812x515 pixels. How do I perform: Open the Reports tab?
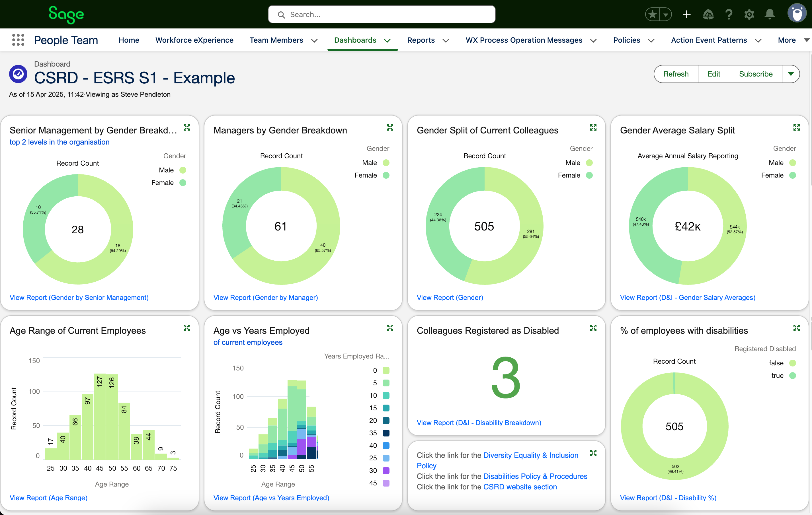point(421,40)
